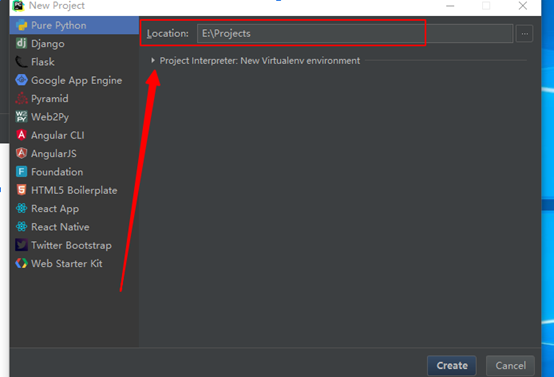Pick the Pyramid project icon
Viewport: 554px width, 377px height.
(x=22, y=99)
